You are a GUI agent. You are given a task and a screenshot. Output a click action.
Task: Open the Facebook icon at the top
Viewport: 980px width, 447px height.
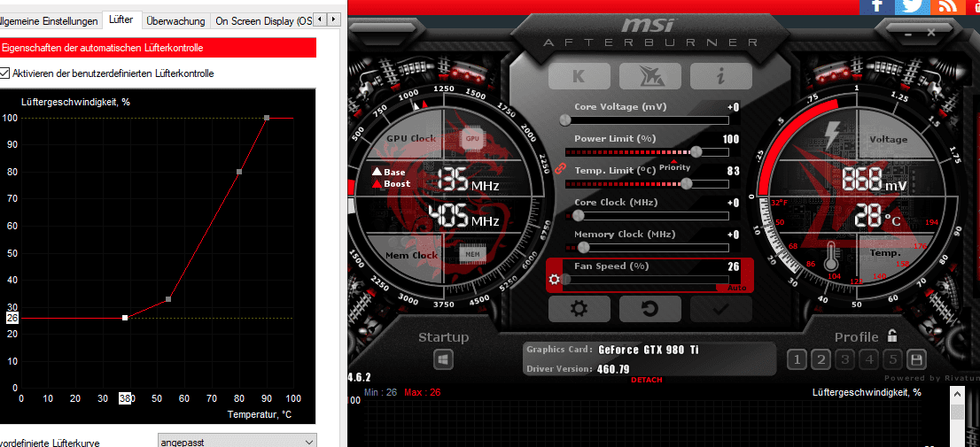pos(877,6)
